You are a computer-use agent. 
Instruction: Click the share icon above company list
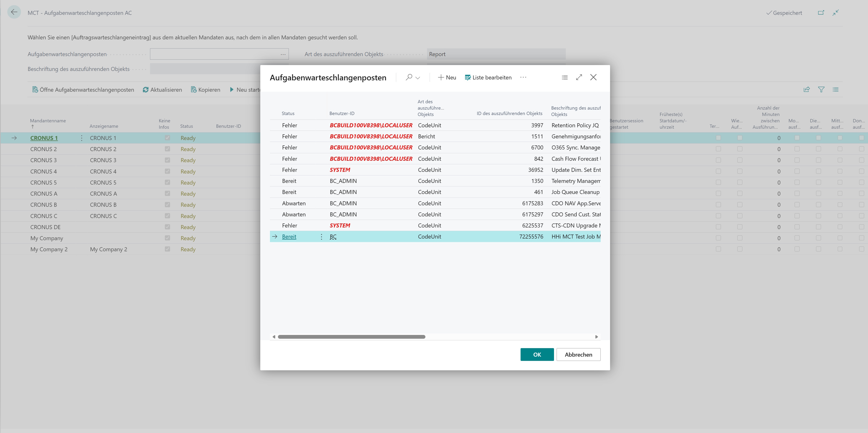807,89
